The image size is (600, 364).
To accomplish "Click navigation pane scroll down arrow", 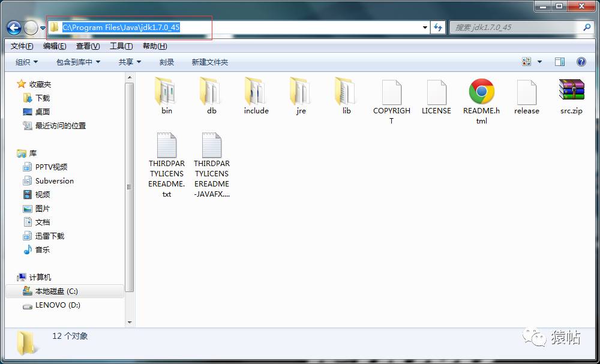I will pos(130,323).
